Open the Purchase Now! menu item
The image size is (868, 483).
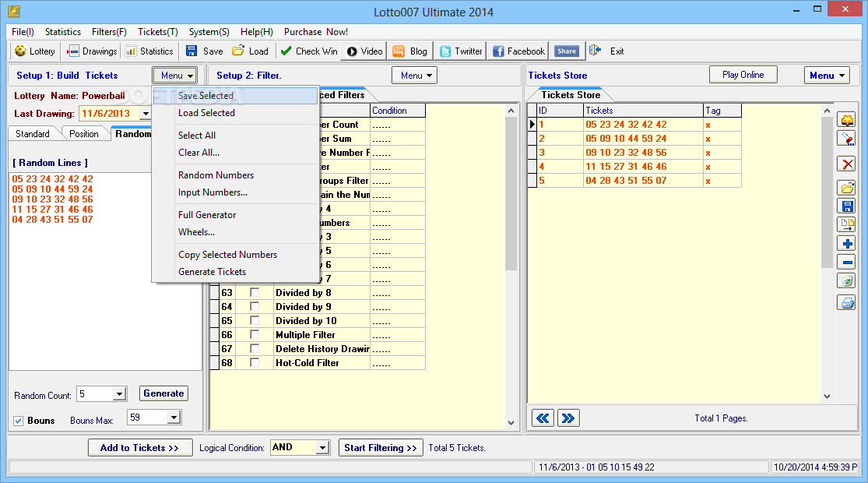pyautogui.click(x=316, y=32)
